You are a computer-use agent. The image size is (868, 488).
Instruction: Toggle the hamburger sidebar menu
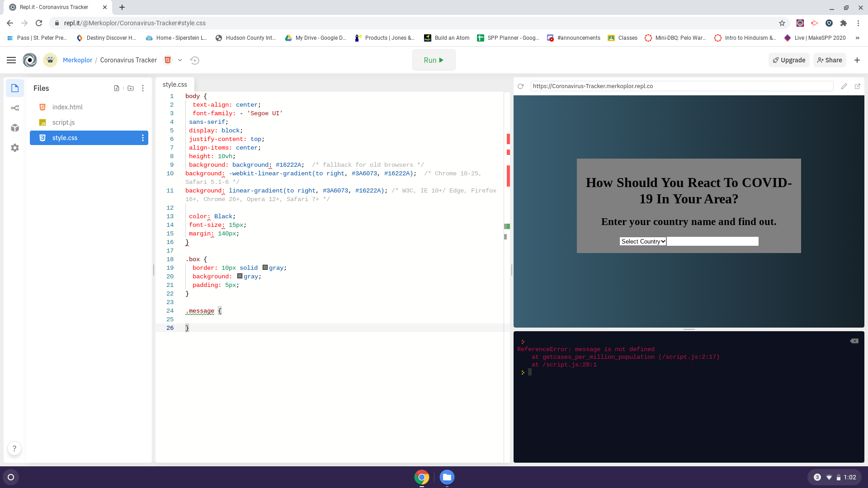point(11,60)
